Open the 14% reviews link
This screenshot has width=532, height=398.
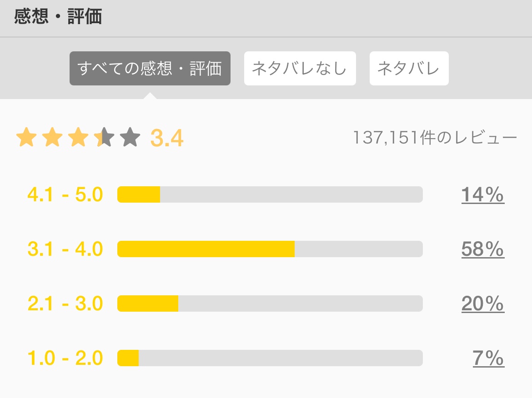pos(482,195)
